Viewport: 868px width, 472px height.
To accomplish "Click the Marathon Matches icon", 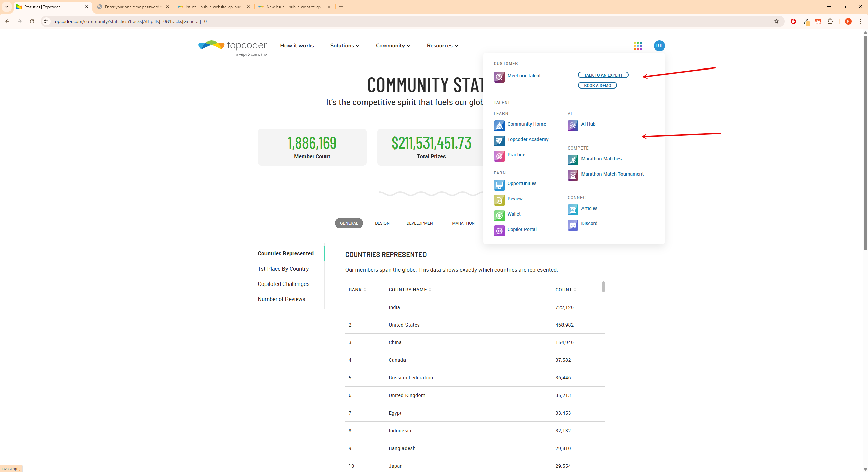I will (x=573, y=160).
